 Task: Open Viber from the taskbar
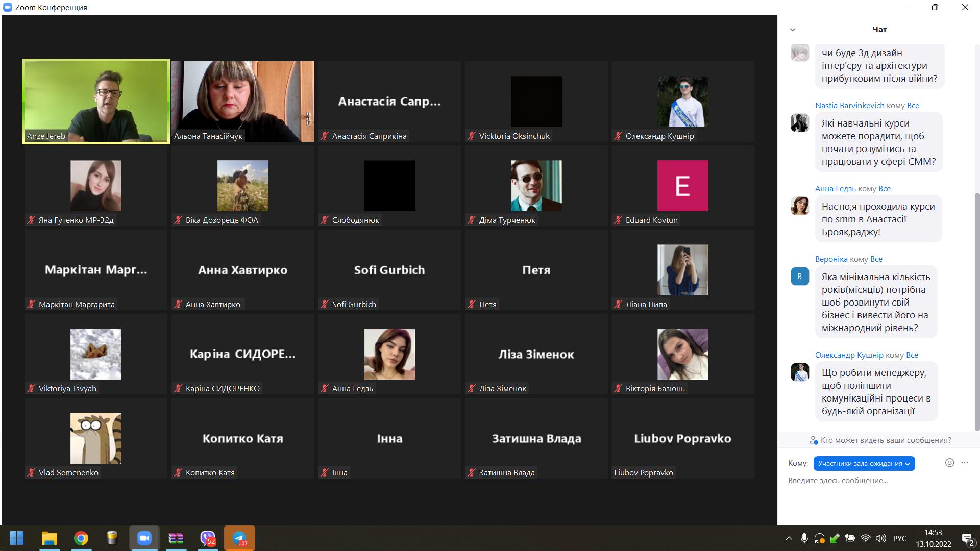click(208, 538)
